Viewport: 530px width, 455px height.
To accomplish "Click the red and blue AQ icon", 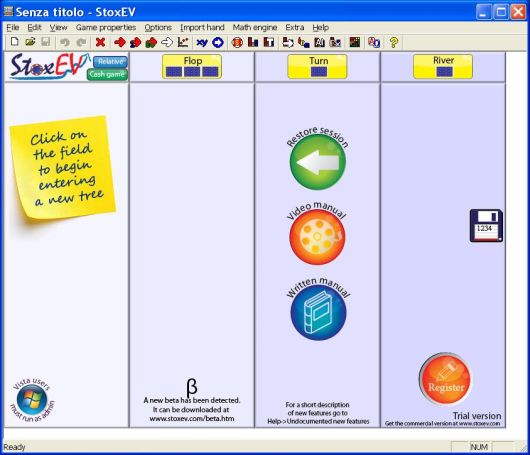I will (x=374, y=42).
